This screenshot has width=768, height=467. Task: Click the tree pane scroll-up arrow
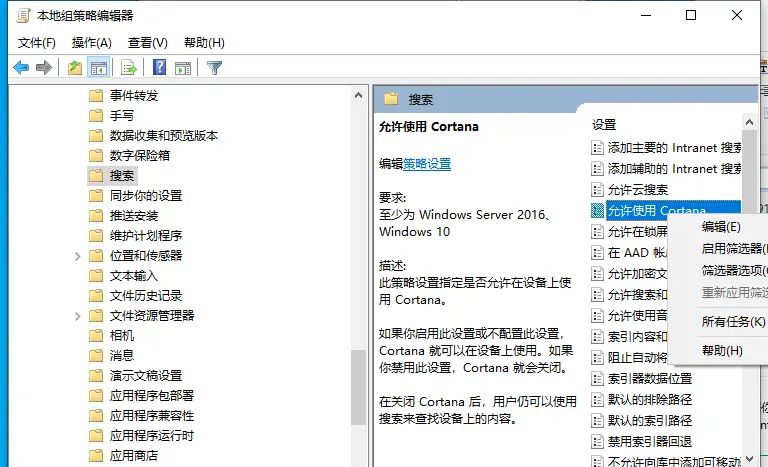359,96
